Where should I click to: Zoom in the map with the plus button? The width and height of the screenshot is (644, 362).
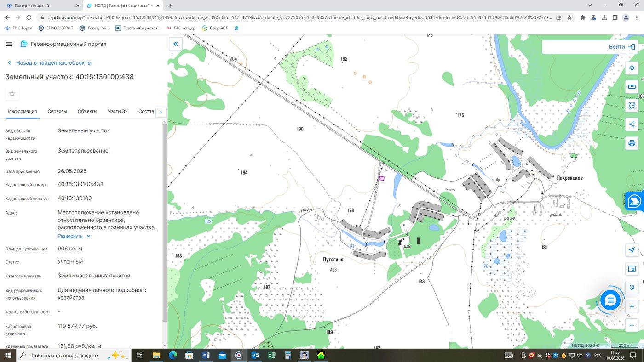point(632,306)
